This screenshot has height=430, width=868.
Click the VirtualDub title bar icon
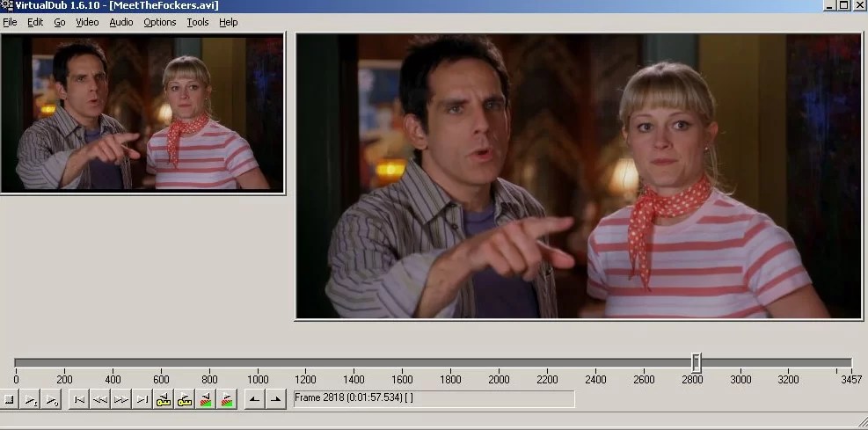coord(6,5)
